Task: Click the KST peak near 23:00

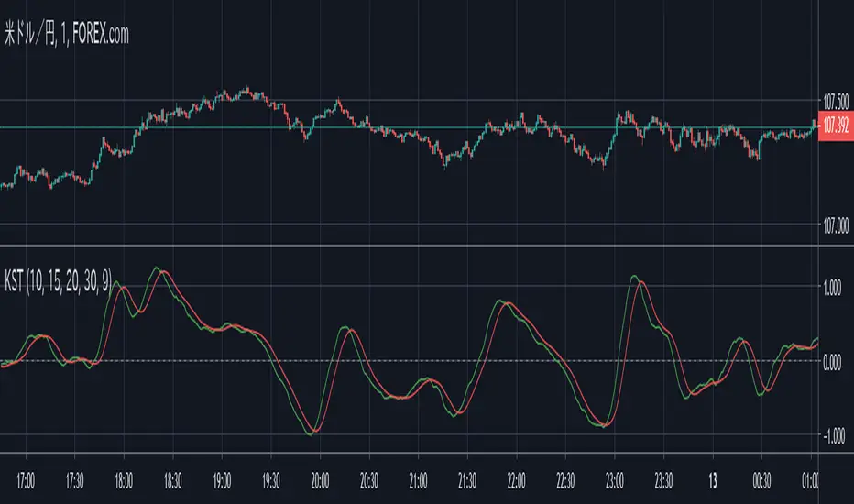Action: (634, 276)
